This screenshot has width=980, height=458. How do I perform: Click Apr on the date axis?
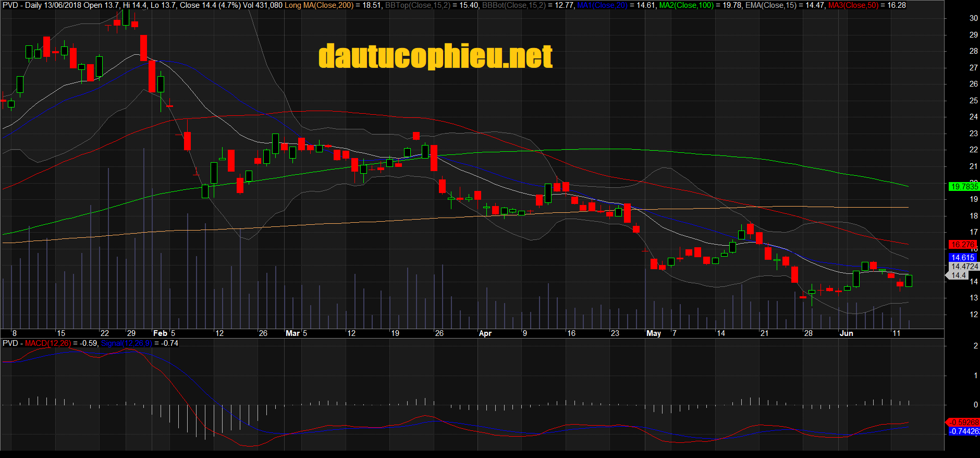pos(485,333)
